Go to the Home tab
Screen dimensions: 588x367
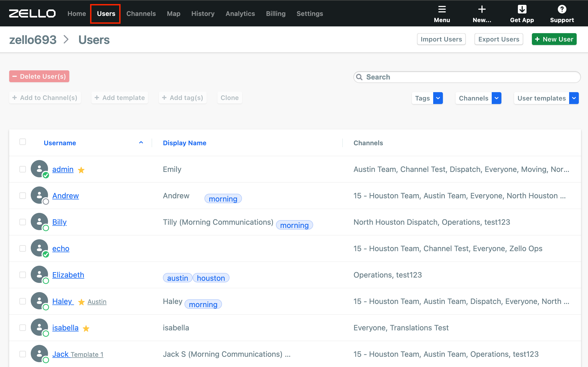[77, 13]
